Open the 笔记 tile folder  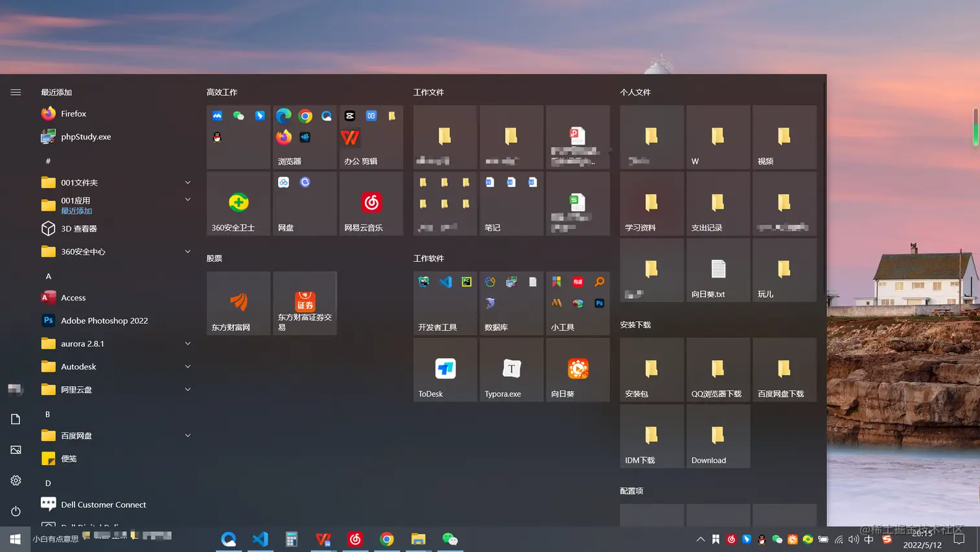(512, 204)
